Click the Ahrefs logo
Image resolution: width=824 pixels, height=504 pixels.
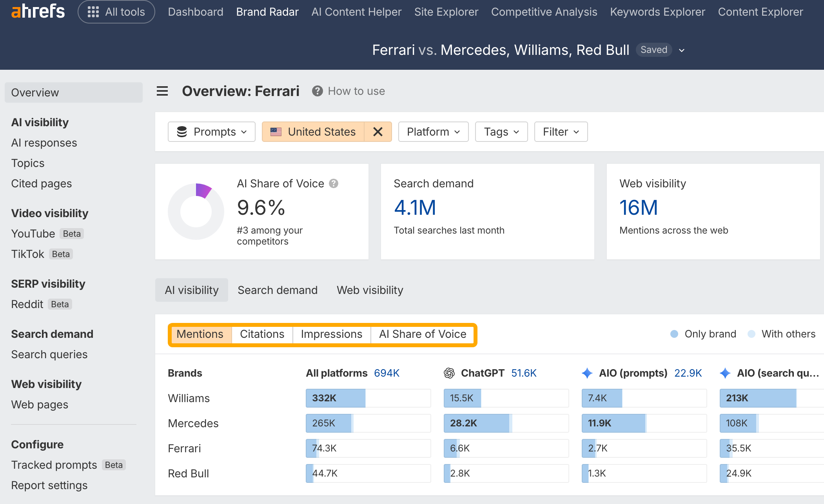coord(38,12)
